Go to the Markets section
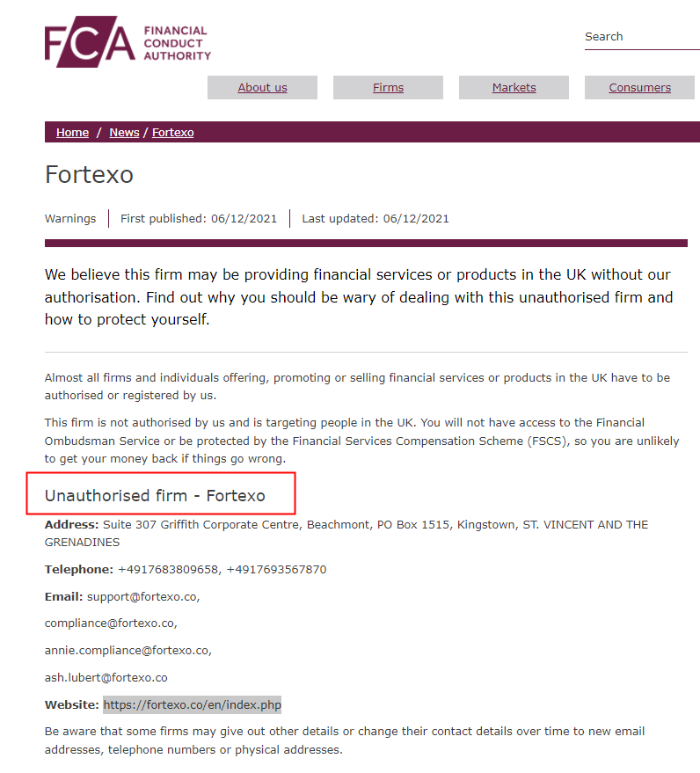 pos(514,88)
